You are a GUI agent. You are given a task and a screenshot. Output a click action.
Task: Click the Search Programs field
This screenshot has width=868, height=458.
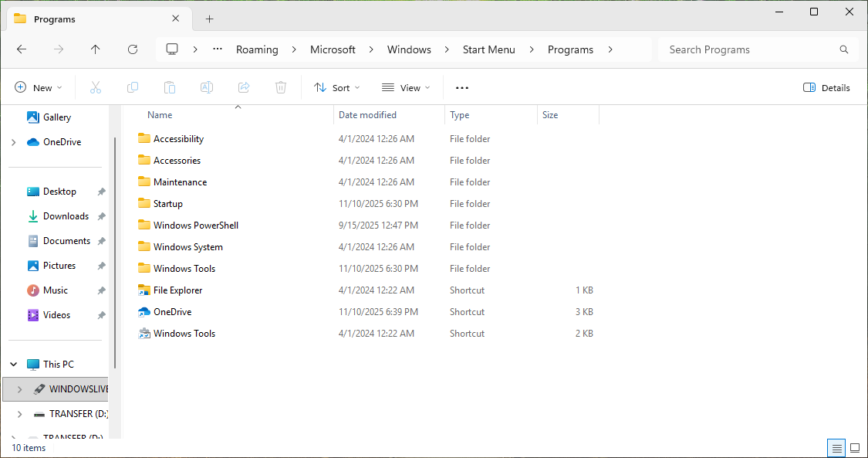pos(748,49)
